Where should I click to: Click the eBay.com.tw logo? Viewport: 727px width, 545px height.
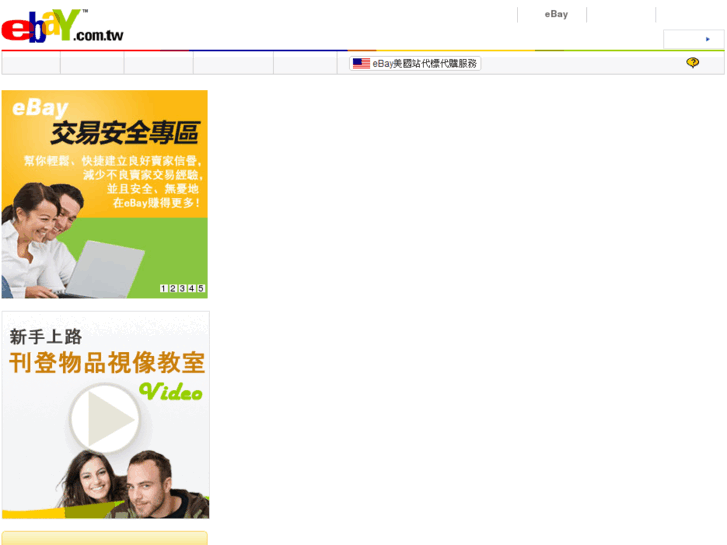[62, 26]
